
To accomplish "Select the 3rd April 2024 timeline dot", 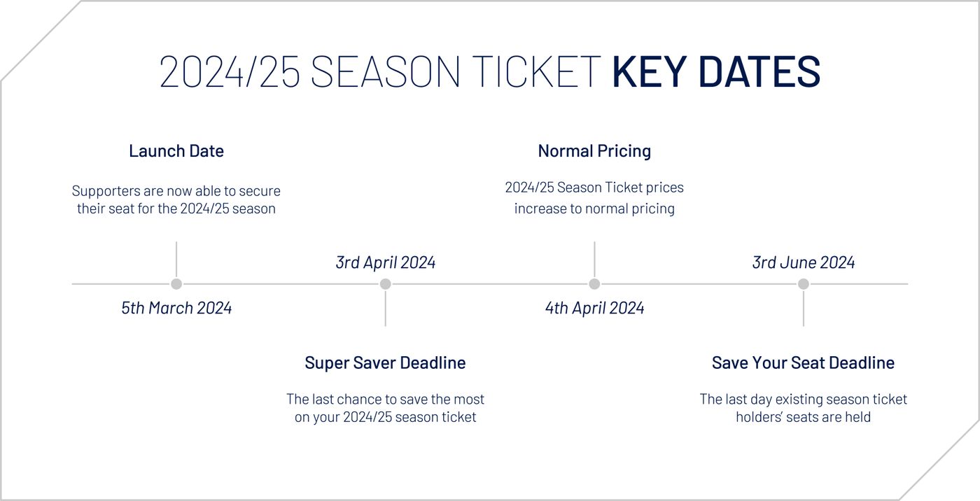I will pyautogui.click(x=385, y=284).
